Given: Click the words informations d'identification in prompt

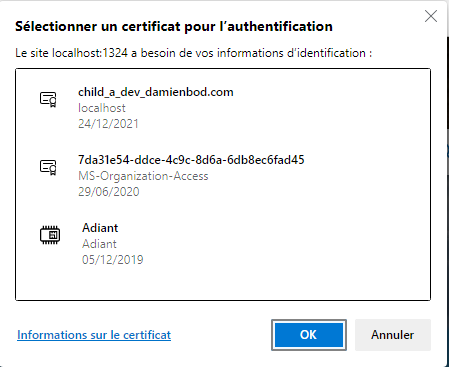Looking at the screenshot, I should (x=291, y=53).
